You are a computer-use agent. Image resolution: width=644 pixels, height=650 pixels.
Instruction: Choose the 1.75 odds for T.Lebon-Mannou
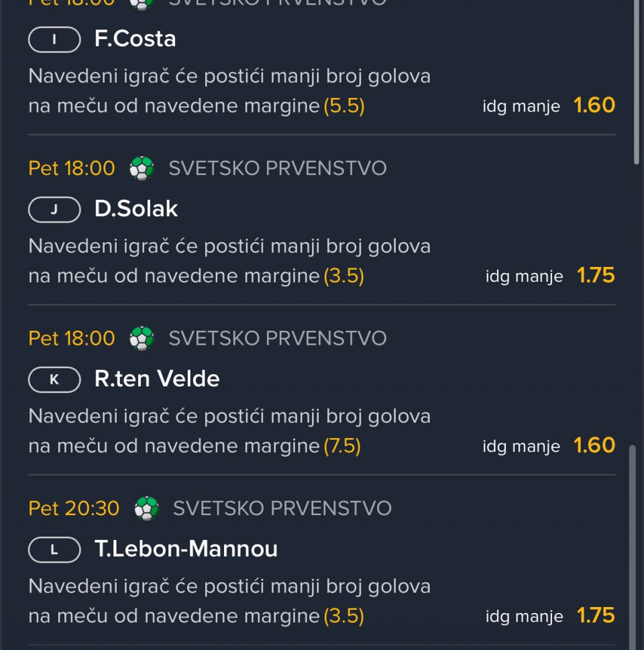tap(596, 616)
